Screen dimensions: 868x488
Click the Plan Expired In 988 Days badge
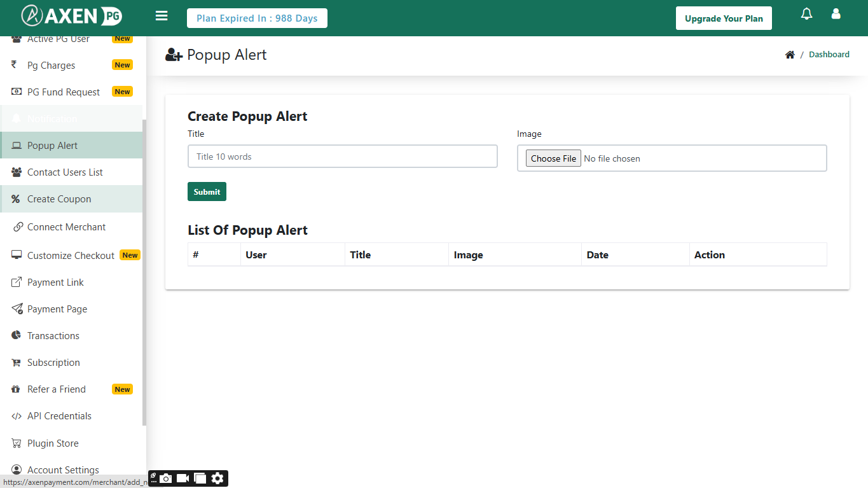pos(257,18)
